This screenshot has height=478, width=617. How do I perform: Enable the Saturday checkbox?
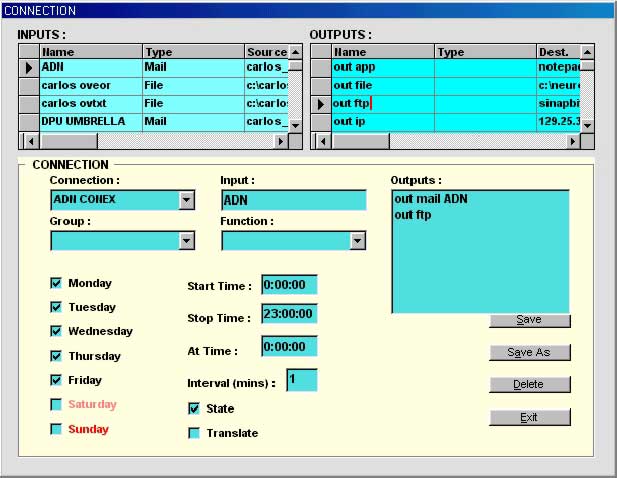(56, 405)
